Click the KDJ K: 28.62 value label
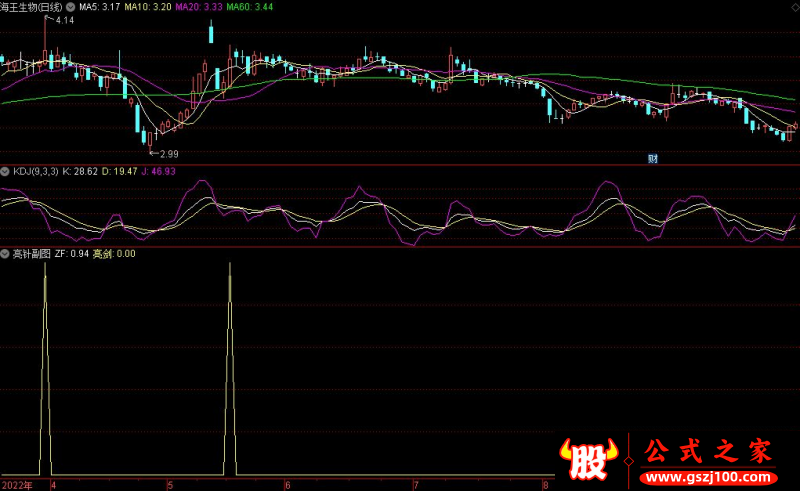 [80, 171]
